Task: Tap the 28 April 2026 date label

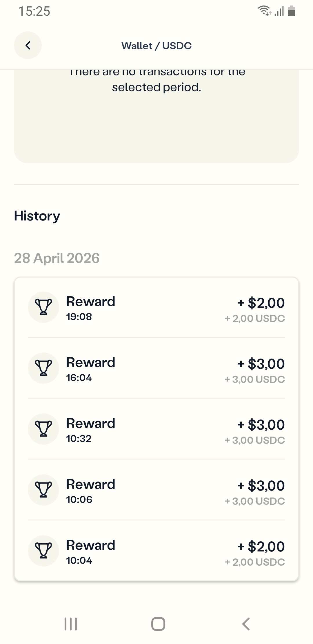Action: [57, 258]
